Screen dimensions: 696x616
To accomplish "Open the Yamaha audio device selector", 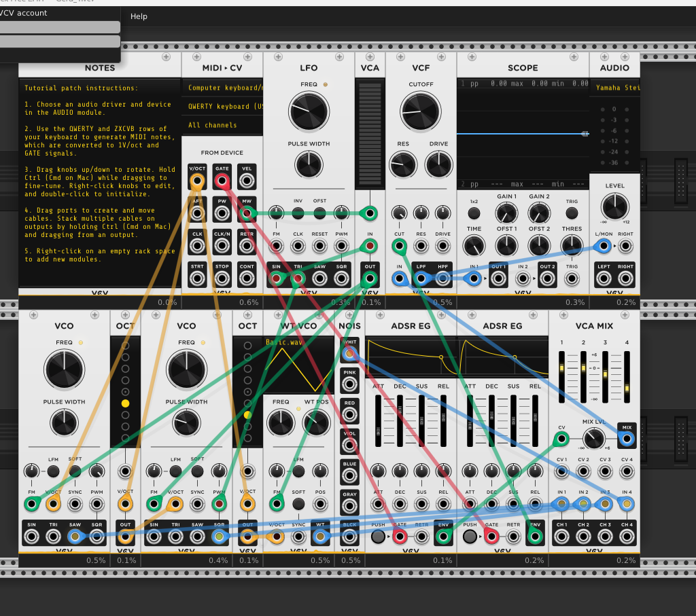I will [614, 88].
